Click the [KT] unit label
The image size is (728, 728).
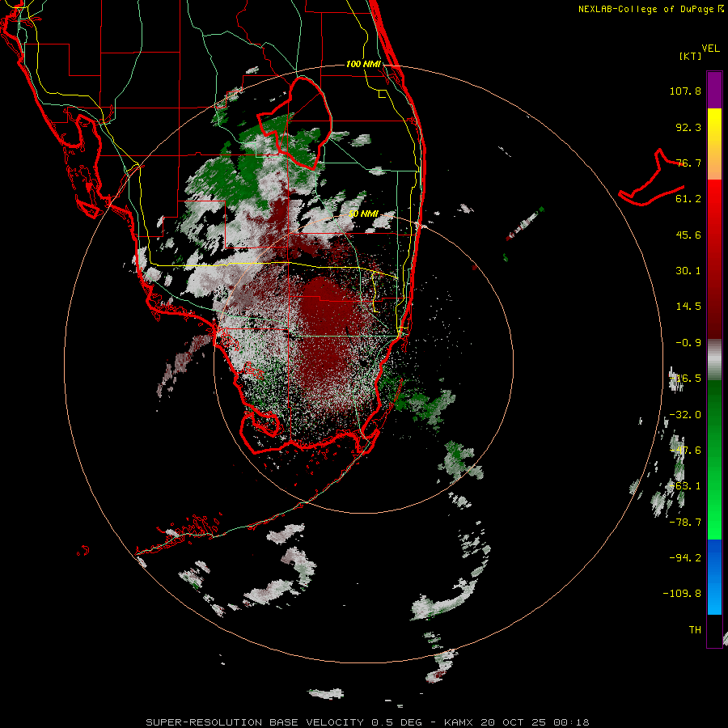pyautogui.click(x=690, y=56)
